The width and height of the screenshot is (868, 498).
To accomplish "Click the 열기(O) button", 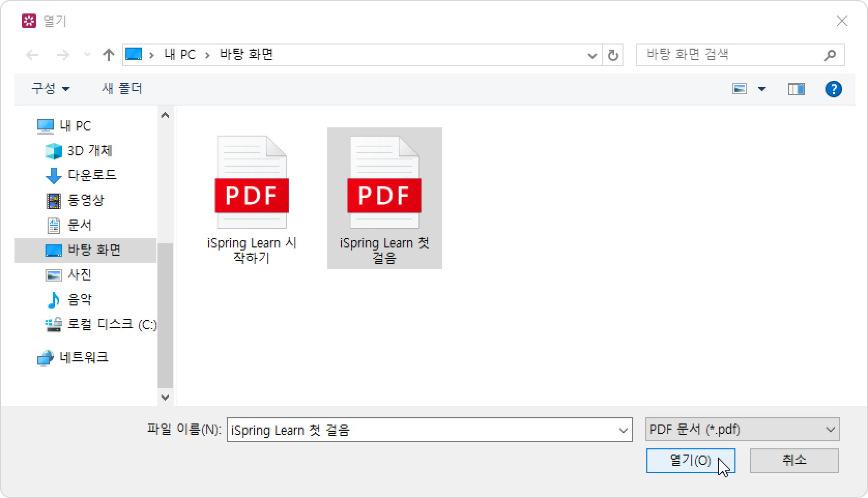I will [x=690, y=460].
